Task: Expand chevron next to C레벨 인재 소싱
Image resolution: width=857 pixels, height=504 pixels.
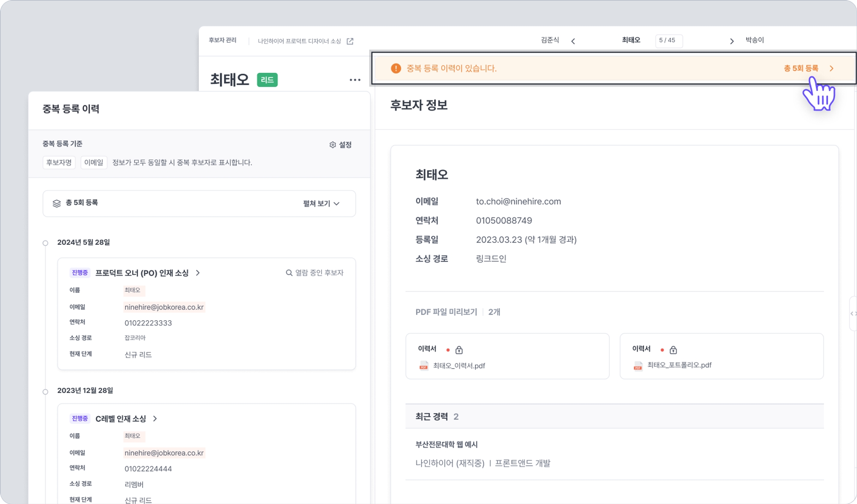Action: tap(155, 419)
